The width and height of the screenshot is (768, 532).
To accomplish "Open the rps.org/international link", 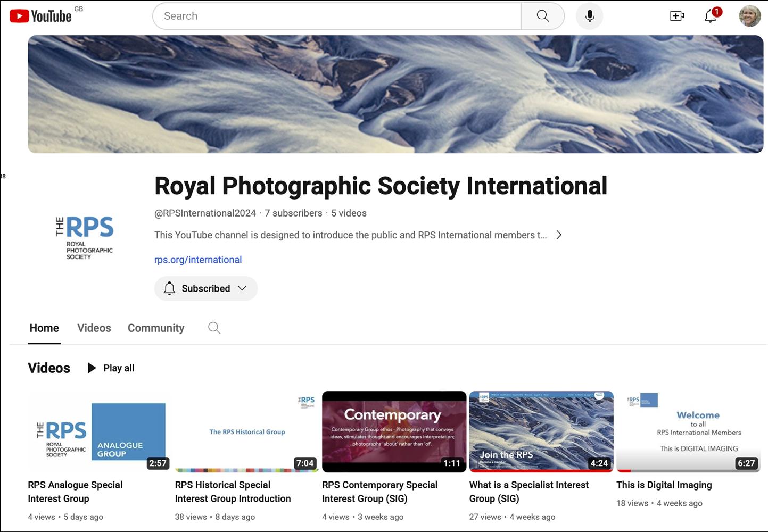I will click(198, 260).
